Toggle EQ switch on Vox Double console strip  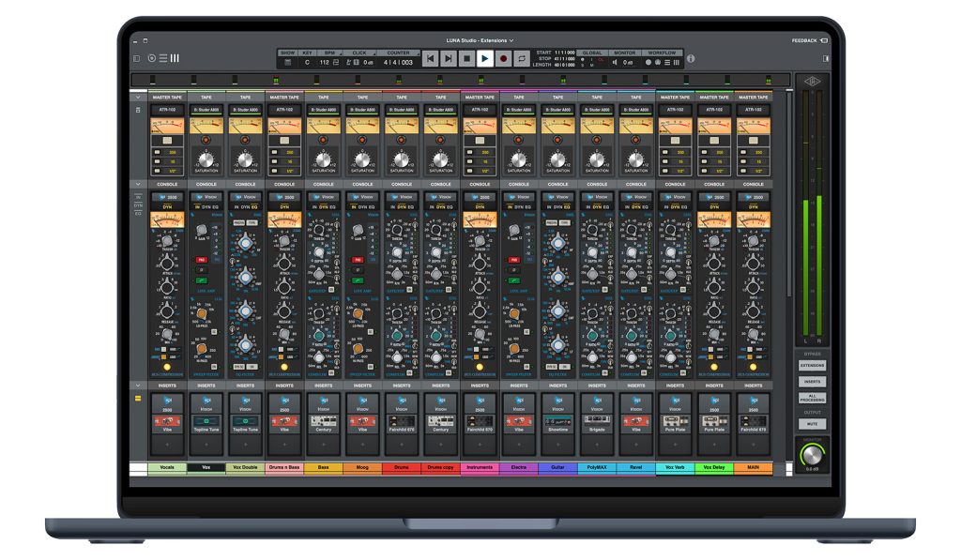click(x=254, y=207)
